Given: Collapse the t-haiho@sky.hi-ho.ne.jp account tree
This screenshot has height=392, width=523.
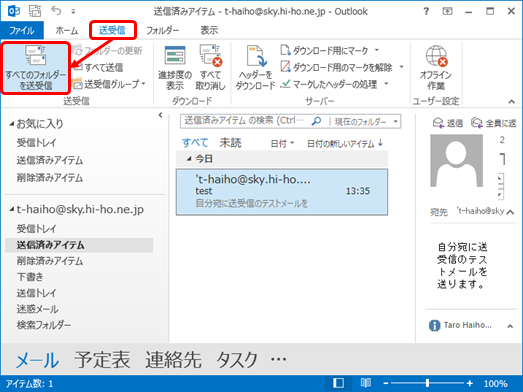Looking at the screenshot, I should coord(12,209).
